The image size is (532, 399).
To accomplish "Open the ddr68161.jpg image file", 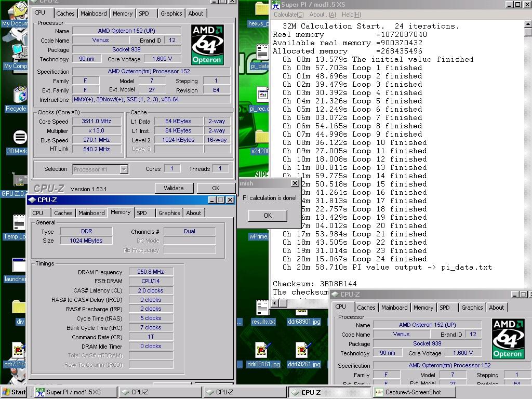I will [x=262, y=350].
